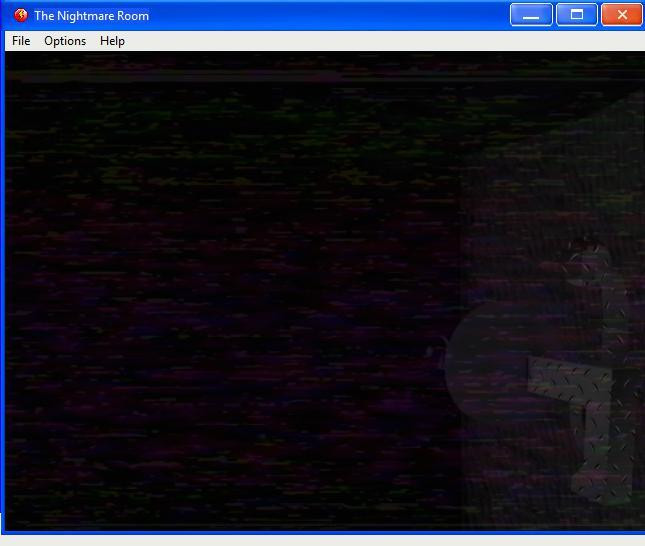Viewport: 645px width, 546px height.
Task: Minimize The Nightmare Room window
Action: [x=531, y=15]
